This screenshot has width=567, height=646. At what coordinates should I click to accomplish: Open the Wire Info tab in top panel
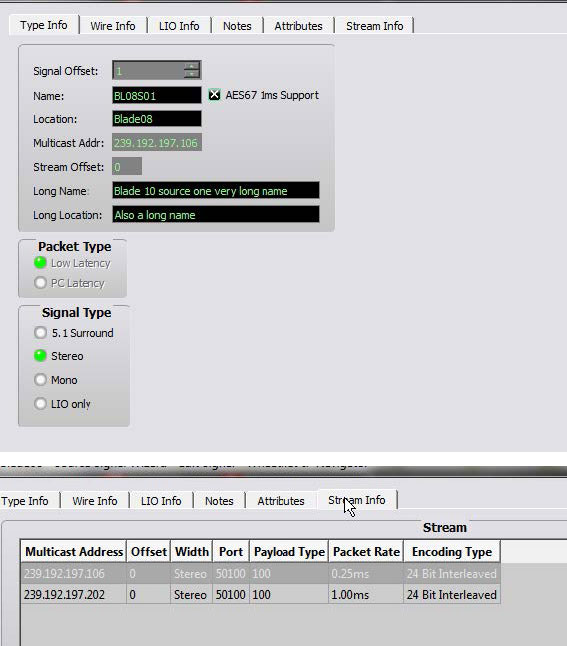(x=113, y=26)
